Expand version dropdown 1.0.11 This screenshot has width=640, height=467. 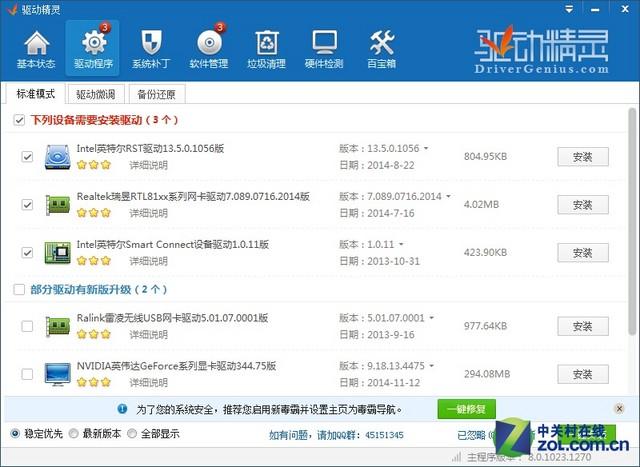pyautogui.click(x=401, y=245)
